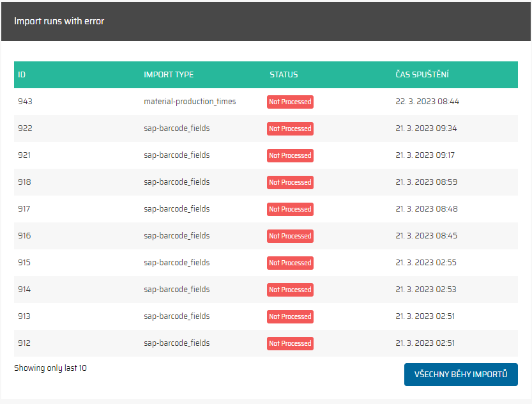The width and height of the screenshot is (532, 404).
Task: Click the 21. 3. 2023 08:48 timestamp
Action: pos(427,209)
